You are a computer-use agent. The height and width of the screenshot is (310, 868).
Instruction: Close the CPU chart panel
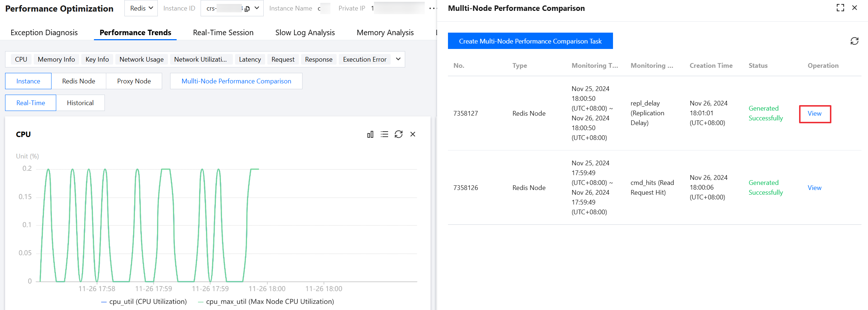click(413, 135)
